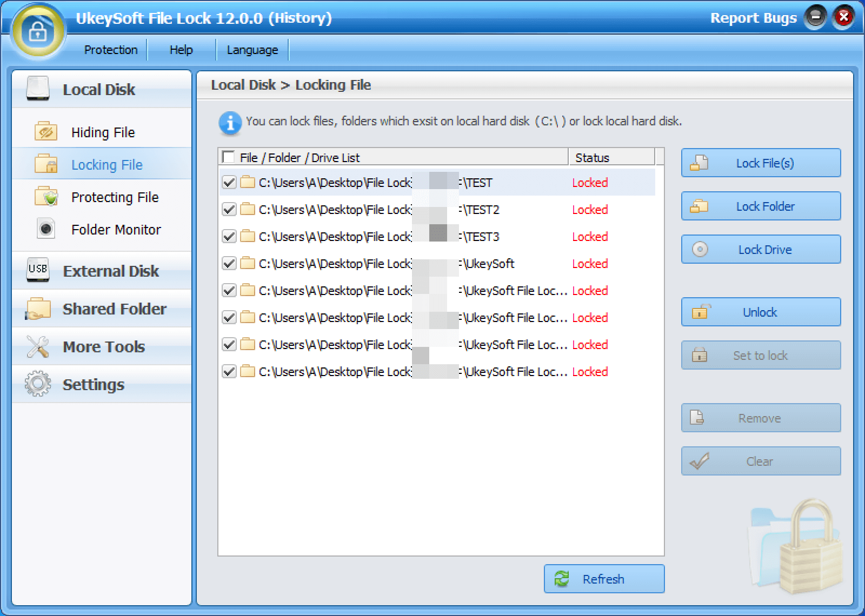Click the Remove document icon
The image size is (865, 616).
pyautogui.click(x=697, y=418)
